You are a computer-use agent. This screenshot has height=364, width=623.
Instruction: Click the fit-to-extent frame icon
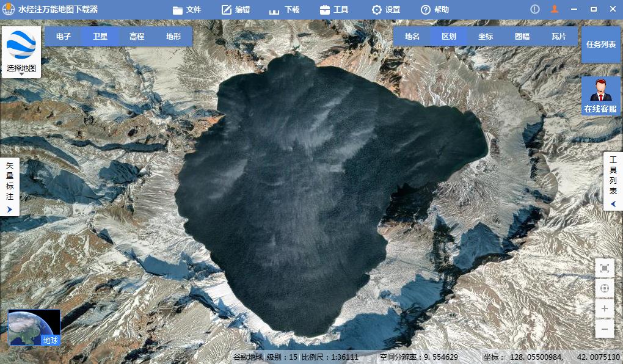pyautogui.click(x=604, y=268)
